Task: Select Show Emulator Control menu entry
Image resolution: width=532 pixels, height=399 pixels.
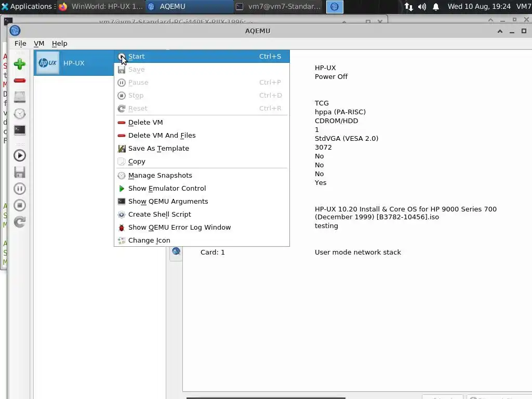Action: click(x=202, y=188)
